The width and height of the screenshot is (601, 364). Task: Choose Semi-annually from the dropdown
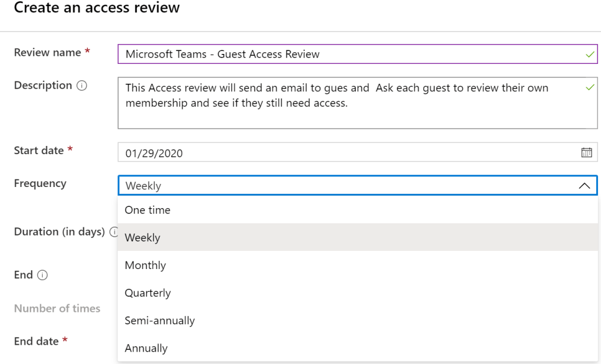[160, 321]
